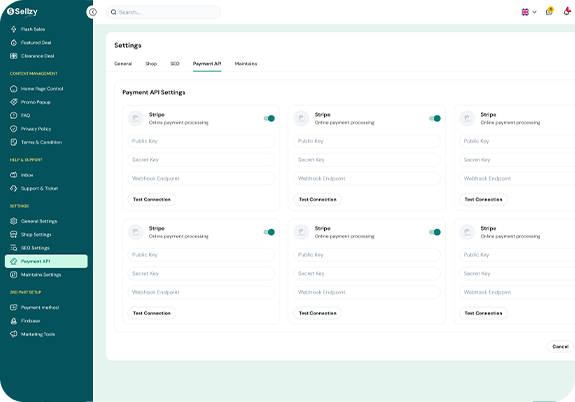Viewport: 575px width, 402px height.
Task: Open Terms & Condition in the sidebar
Action: tap(36, 142)
